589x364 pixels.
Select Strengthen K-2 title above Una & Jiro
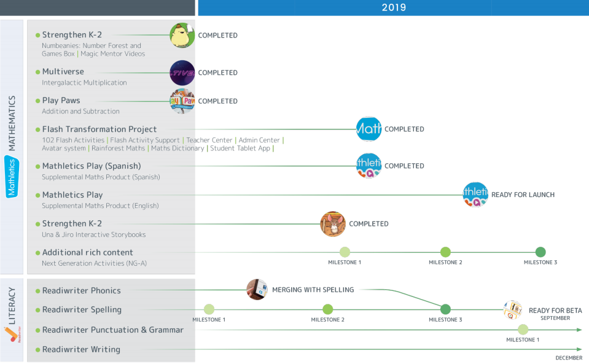coord(72,223)
